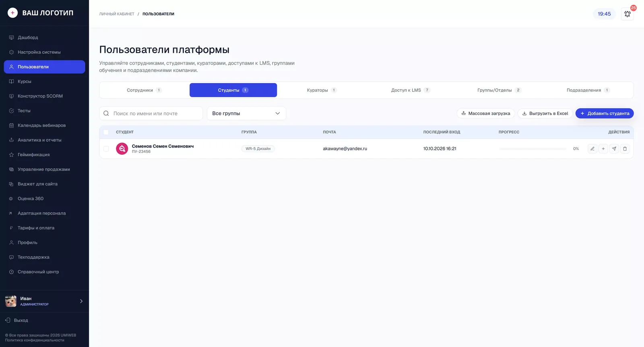Open Конструктор SCORM in the sidebar
644x347 pixels.
point(44,96)
